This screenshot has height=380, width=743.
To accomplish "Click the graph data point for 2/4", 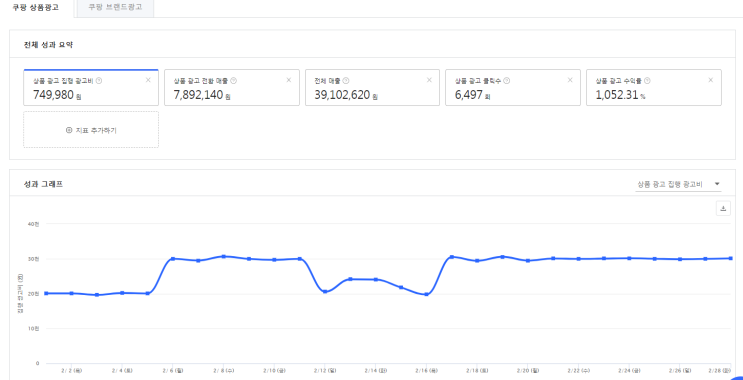I will [x=122, y=293].
